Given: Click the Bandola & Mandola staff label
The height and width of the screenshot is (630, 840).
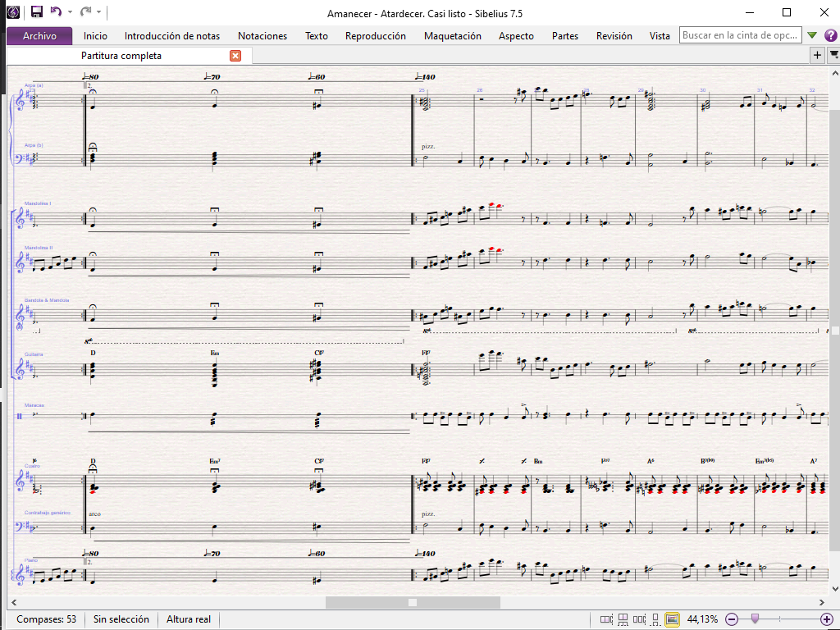Looking at the screenshot, I should point(47,300).
